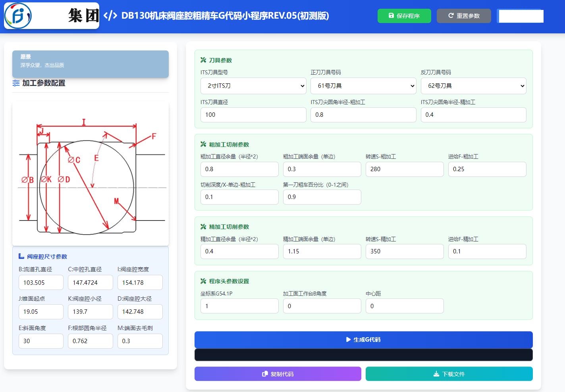Click the M:端面去毛刺 input field
The image size is (565, 392).
coord(140,341)
